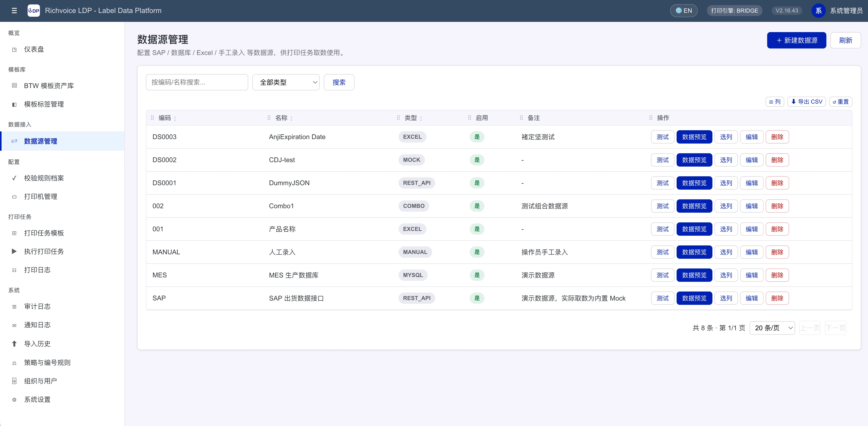This screenshot has width=868, height=426.
Task: Click the 新建数据源 button
Action: (x=797, y=40)
